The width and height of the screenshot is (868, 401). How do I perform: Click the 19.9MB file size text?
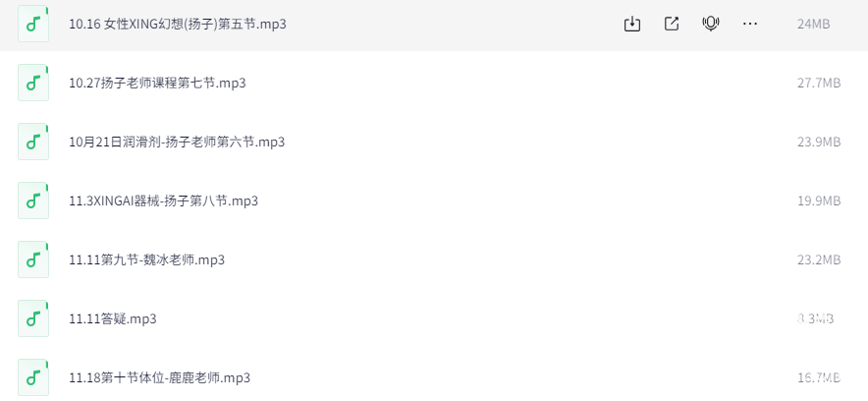818,200
